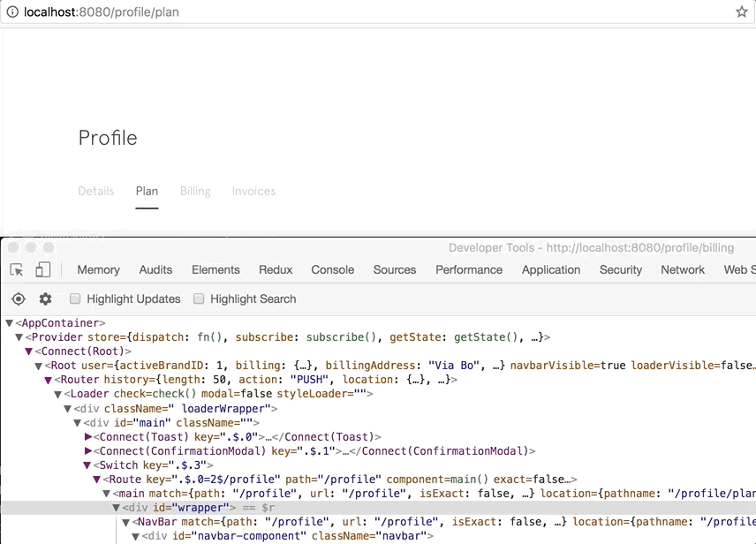Go to the Billing profile tab
The image size is (756, 544).
point(195,191)
